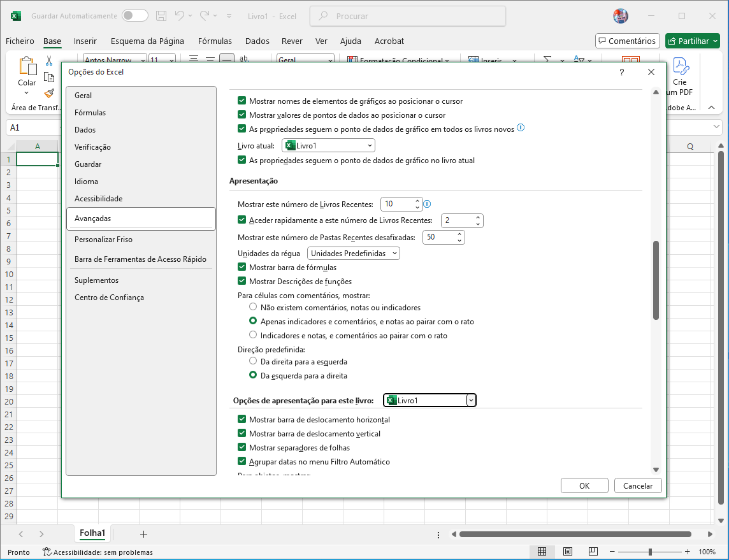
Task: Open the Fórmulas category in options sidebar
Action: click(90, 113)
